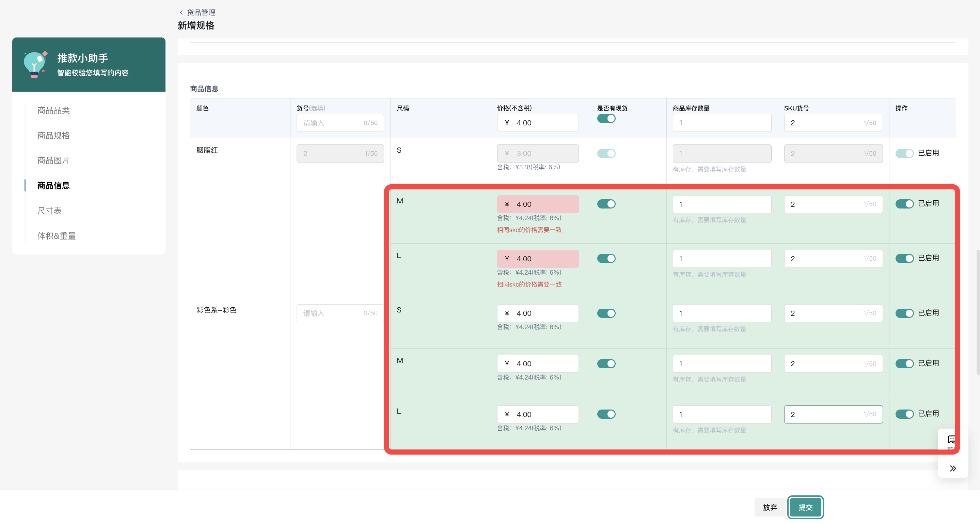Image resolution: width=980 pixels, height=524 pixels.
Task: Click 相同skc的价格需要一致 error under M row
Action: pyautogui.click(x=529, y=230)
